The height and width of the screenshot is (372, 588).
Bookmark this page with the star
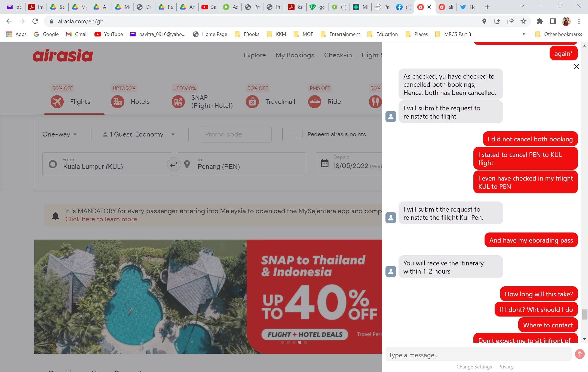pos(523,21)
